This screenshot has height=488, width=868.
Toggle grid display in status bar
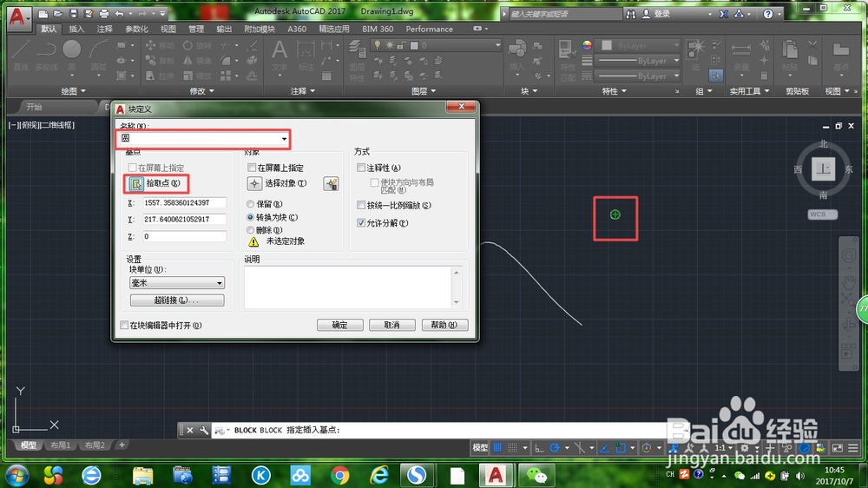pyautogui.click(x=497, y=447)
